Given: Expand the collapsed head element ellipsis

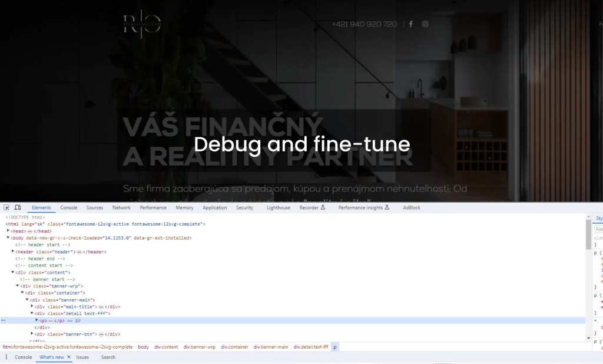Looking at the screenshot, I should click(29, 231).
